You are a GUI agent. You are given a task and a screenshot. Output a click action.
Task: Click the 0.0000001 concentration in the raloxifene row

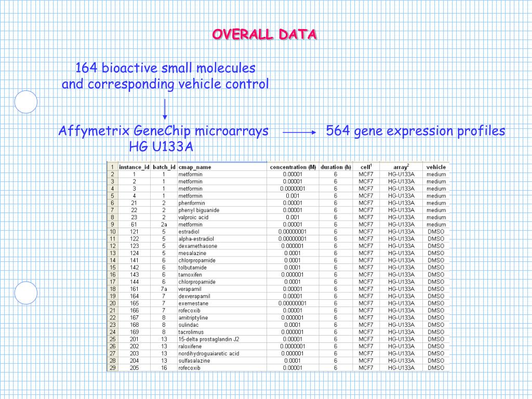(293, 346)
